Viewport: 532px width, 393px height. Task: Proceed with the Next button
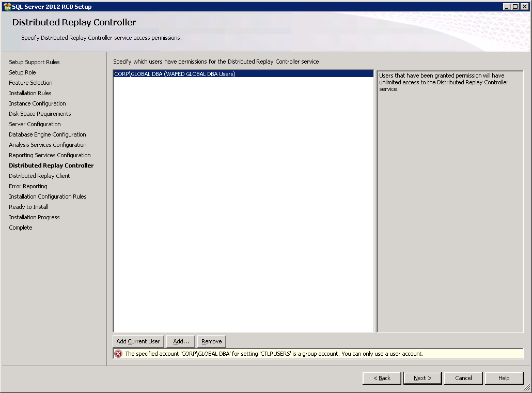423,378
